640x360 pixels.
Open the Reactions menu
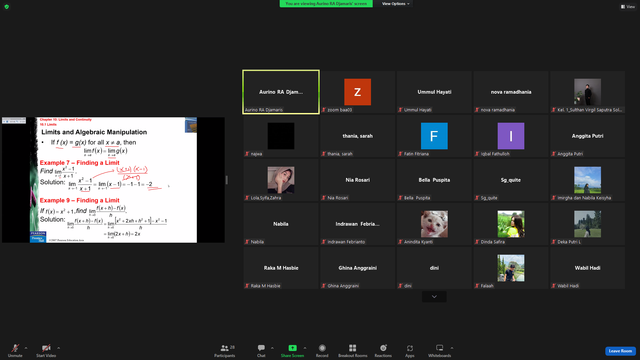(x=383, y=350)
